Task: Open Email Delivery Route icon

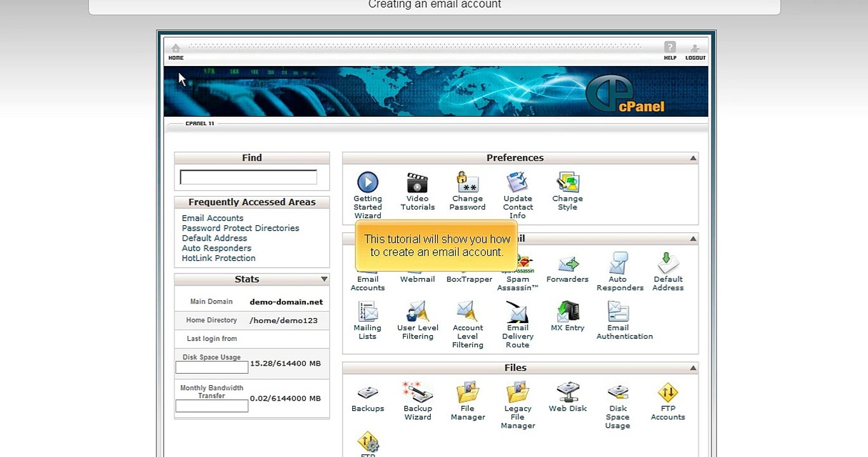Action: click(518, 312)
